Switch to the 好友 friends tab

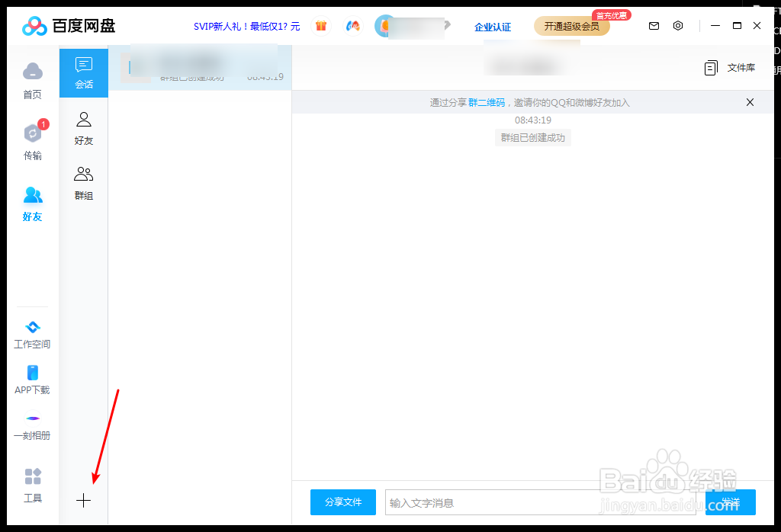(x=84, y=127)
